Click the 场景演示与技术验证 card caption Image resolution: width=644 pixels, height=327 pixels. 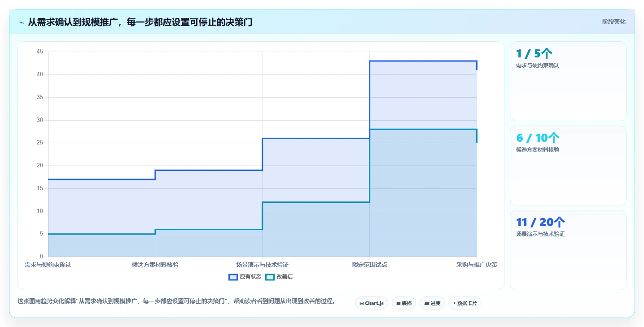click(540, 234)
